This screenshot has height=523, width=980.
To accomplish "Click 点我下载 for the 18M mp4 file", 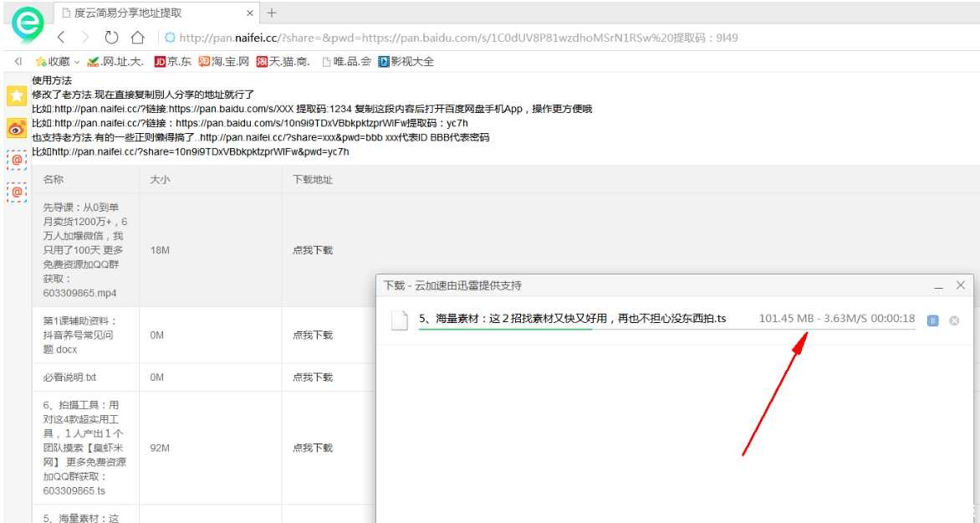I will click(313, 250).
